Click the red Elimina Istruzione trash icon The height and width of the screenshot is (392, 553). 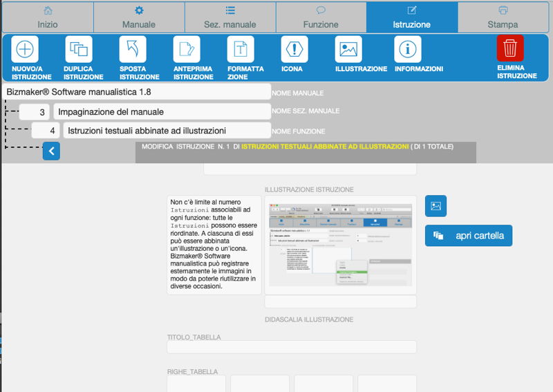pyautogui.click(x=510, y=48)
